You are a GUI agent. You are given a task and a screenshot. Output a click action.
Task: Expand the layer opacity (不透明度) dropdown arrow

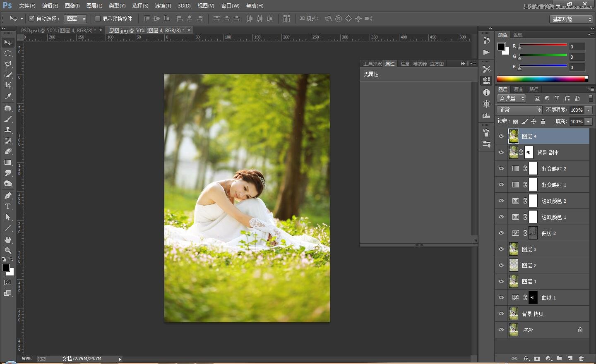[x=589, y=110]
